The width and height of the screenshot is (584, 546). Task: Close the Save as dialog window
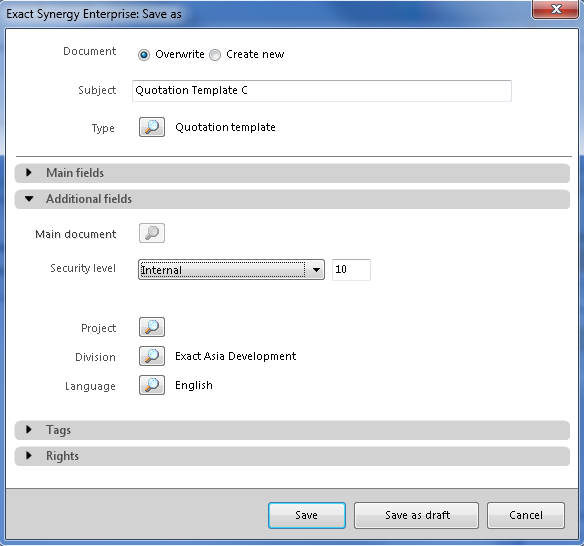[x=555, y=9]
